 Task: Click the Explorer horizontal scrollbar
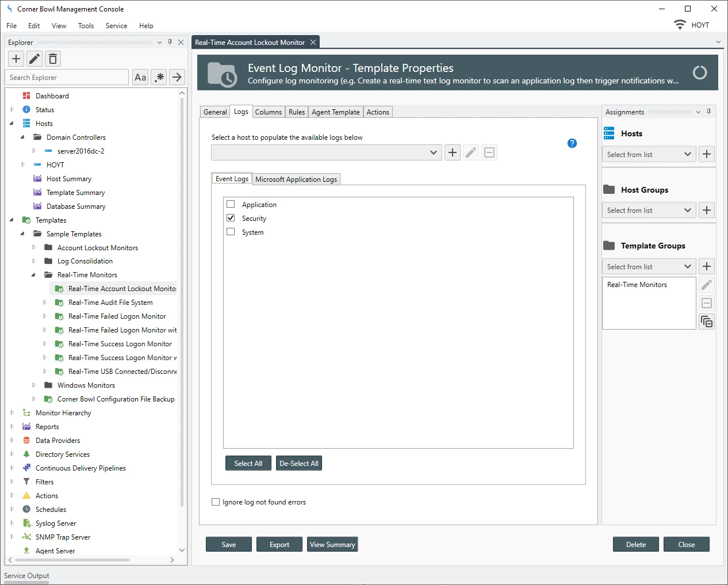(72, 560)
